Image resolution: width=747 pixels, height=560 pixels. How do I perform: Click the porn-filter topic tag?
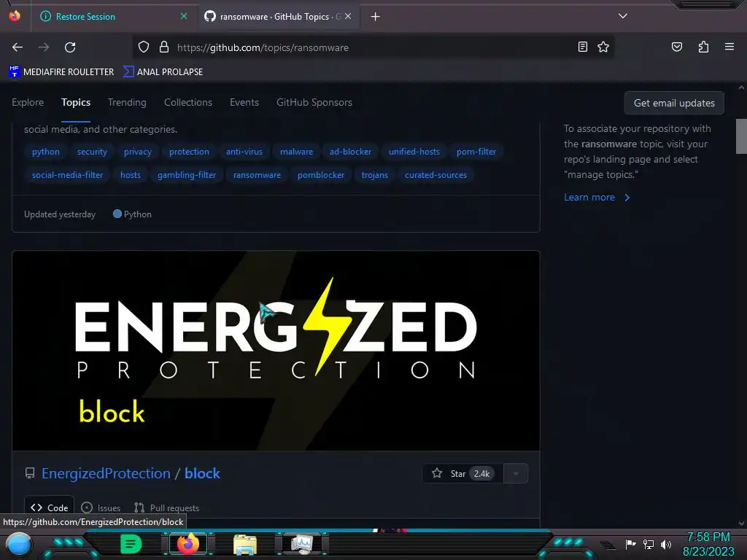point(476,152)
